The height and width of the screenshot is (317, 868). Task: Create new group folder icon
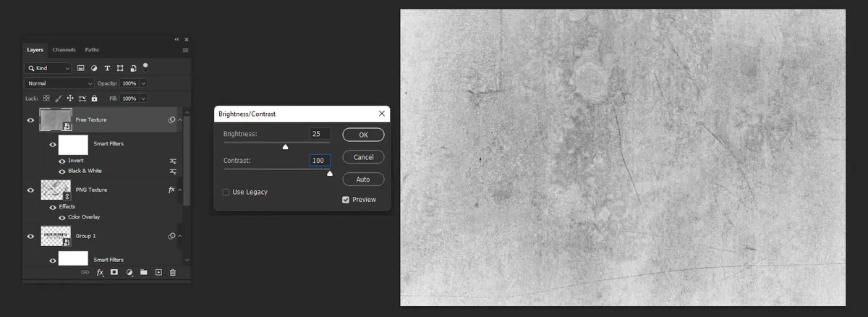pos(143,273)
